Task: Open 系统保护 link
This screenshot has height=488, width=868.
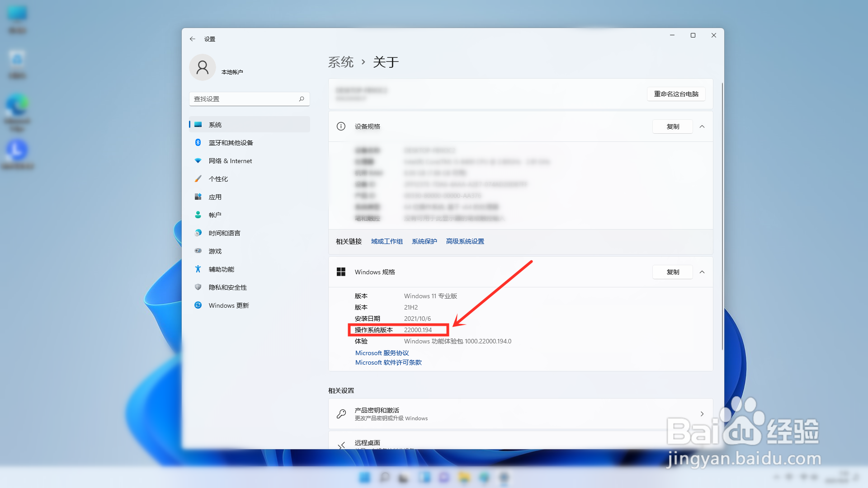Action: click(x=425, y=241)
